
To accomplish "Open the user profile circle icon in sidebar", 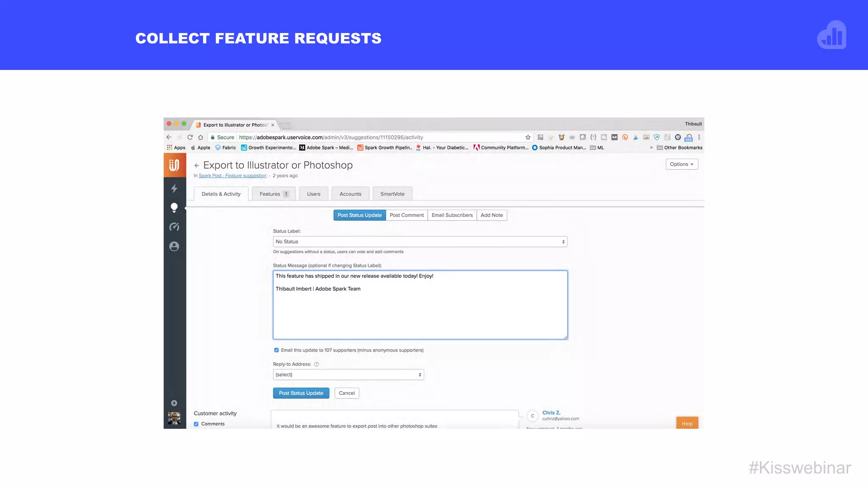I will [x=174, y=247].
